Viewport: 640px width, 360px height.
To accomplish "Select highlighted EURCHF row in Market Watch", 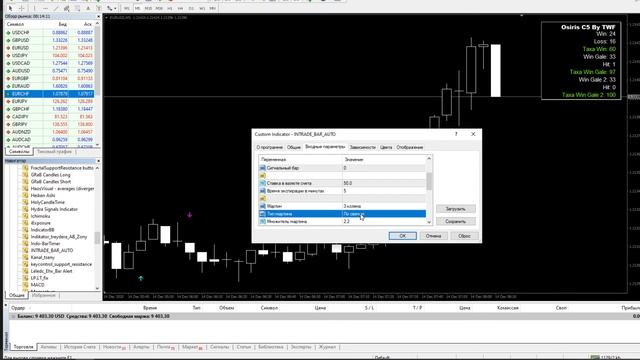I will [49, 94].
